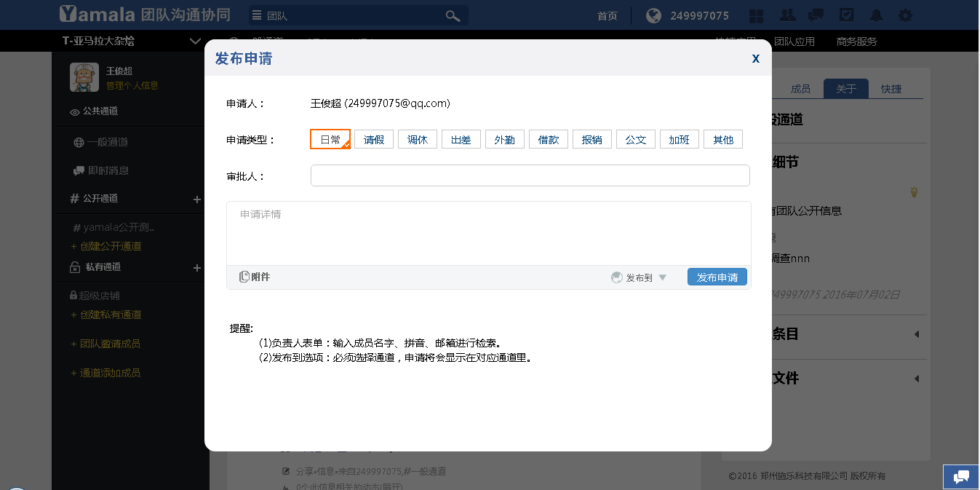The height and width of the screenshot is (490, 980).
Task: Open the task checklist icon in header
Action: pyautogui.click(x=847, y=15)
